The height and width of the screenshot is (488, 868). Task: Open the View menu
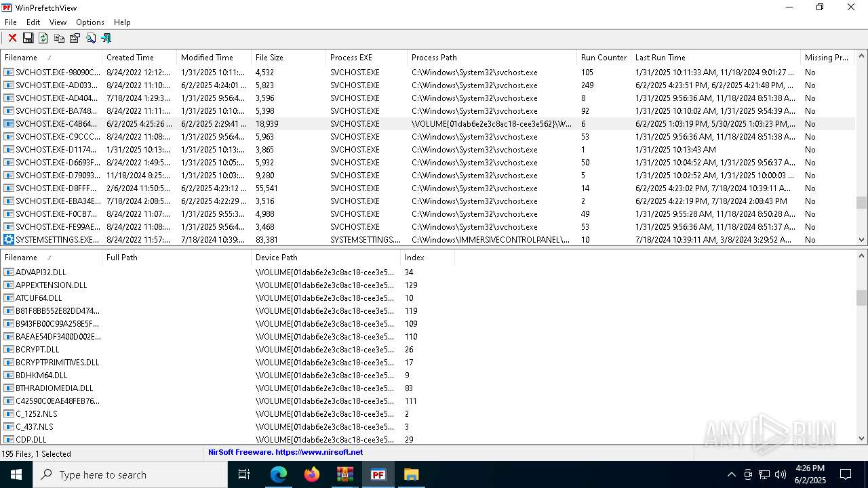[58, 22]
